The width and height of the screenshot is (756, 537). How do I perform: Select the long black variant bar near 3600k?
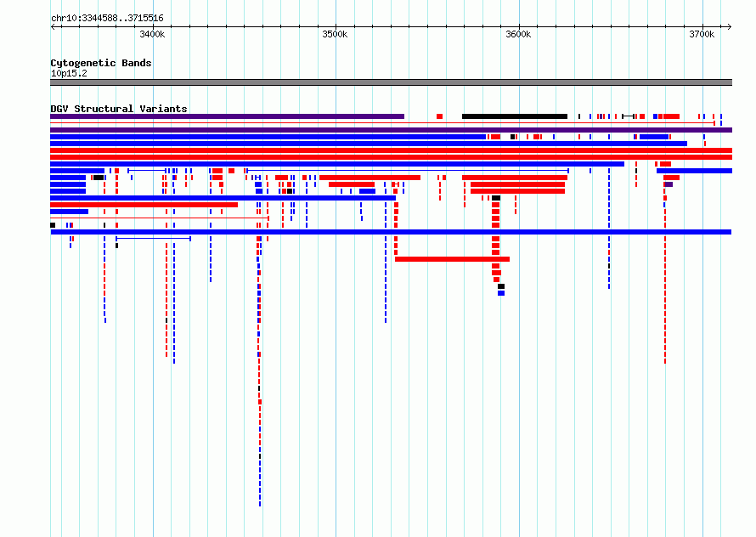pos(515,116)
